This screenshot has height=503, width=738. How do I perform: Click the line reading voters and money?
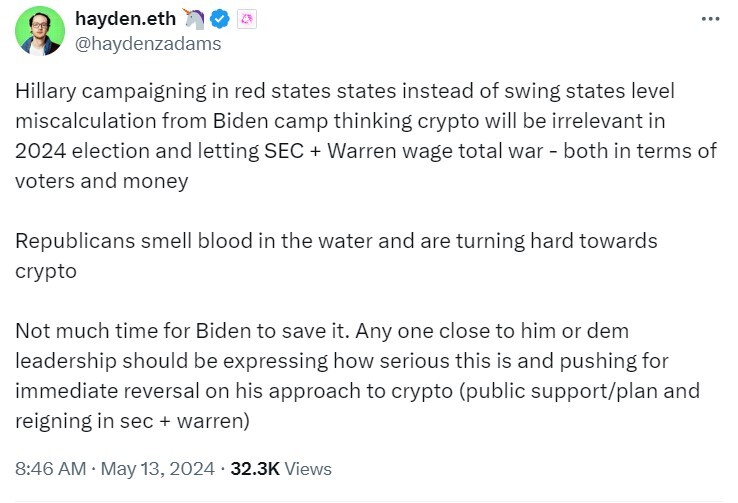click(x=102, y=181)
